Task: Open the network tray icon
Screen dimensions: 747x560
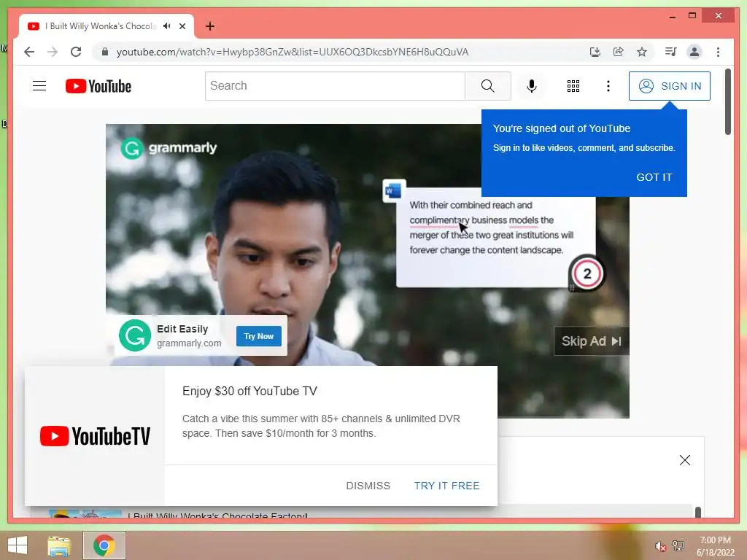Action: tap(678, 545)
